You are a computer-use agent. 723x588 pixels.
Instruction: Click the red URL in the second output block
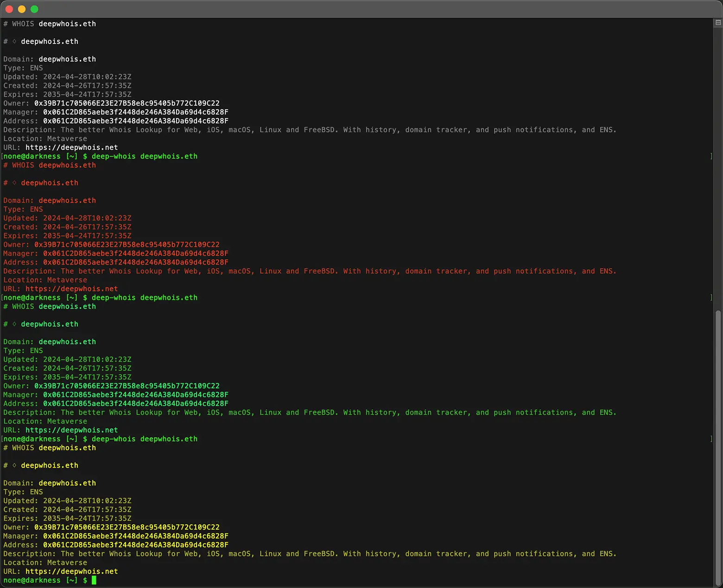point(72,288)
